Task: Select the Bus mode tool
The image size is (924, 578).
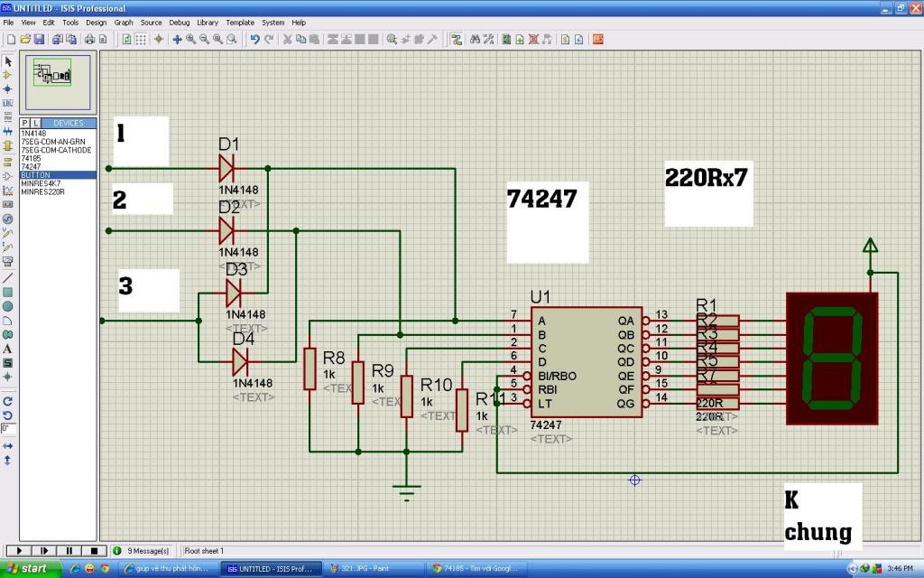Action: tap(7, 132)
